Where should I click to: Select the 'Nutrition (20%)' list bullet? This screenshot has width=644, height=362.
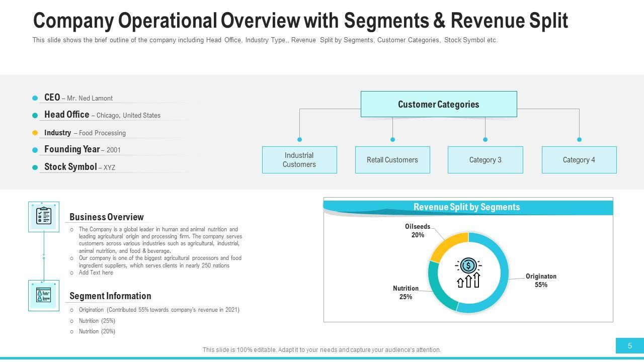(97, 331)
